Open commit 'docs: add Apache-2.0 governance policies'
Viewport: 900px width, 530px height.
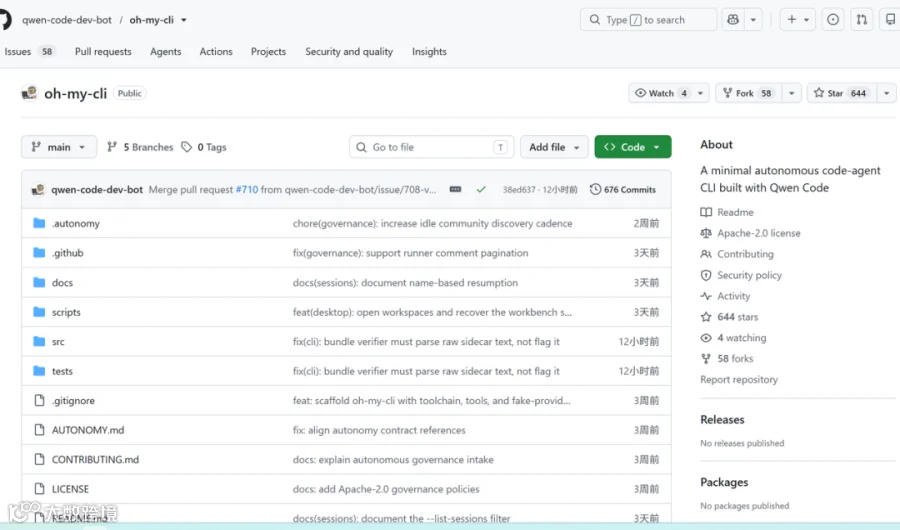386,489
